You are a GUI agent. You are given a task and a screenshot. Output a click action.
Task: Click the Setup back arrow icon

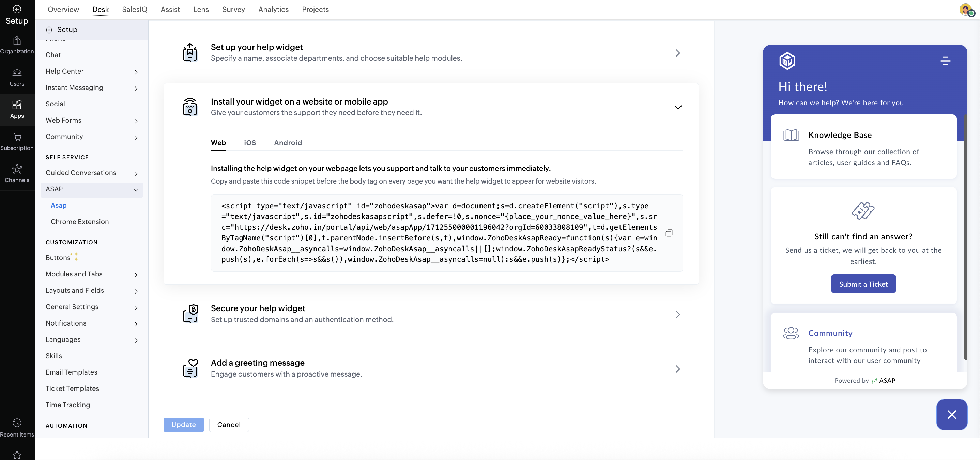[x=17, y=9]
